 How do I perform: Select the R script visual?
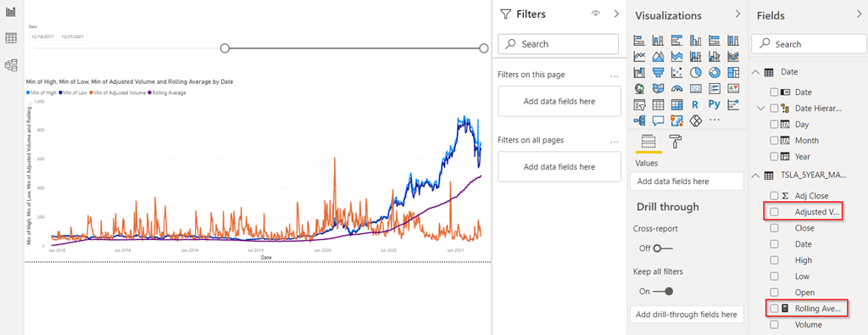click(696, 104)
